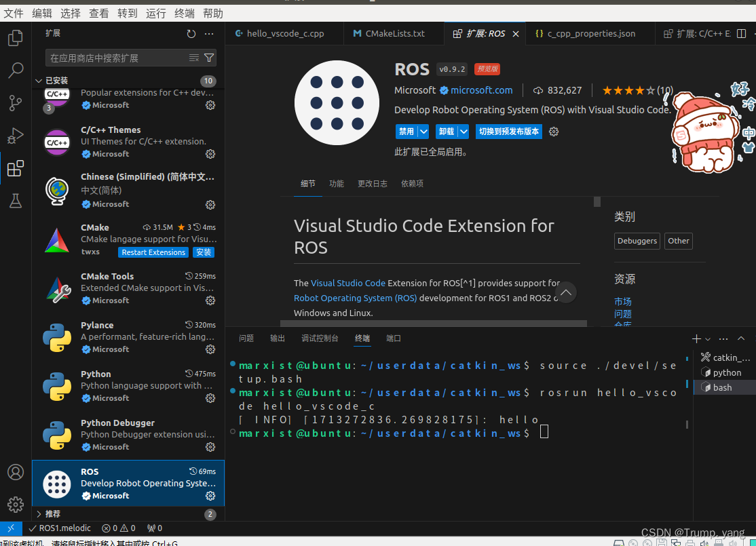Switch to CMakeLists.txt tab

coord(394,34)
